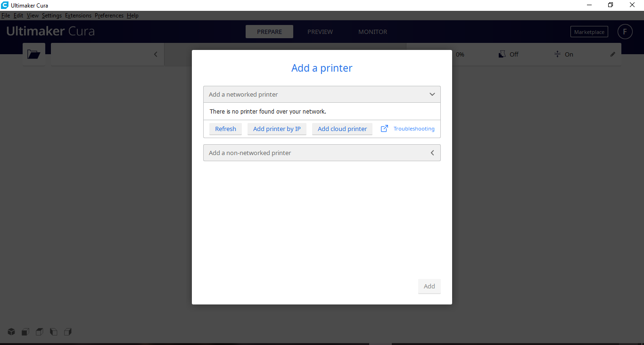Switch to the PREPARE stage tab
The image size is (644, 345).
(270, 32)
